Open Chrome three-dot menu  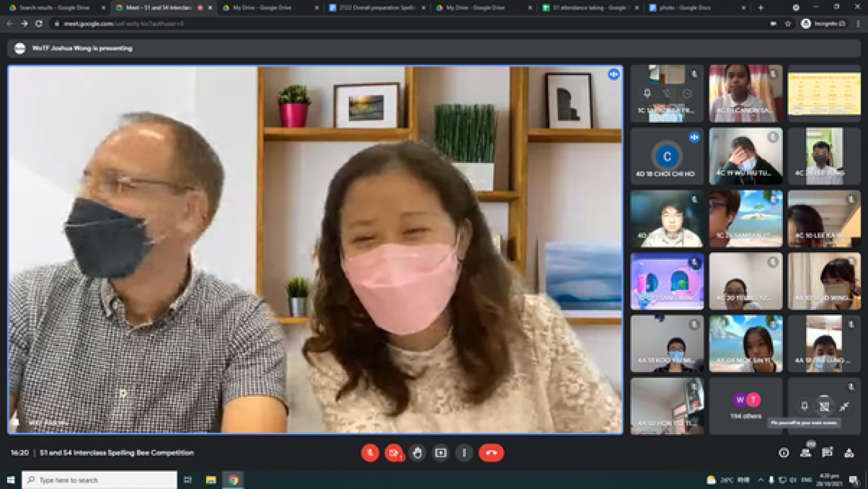point(858,24)
